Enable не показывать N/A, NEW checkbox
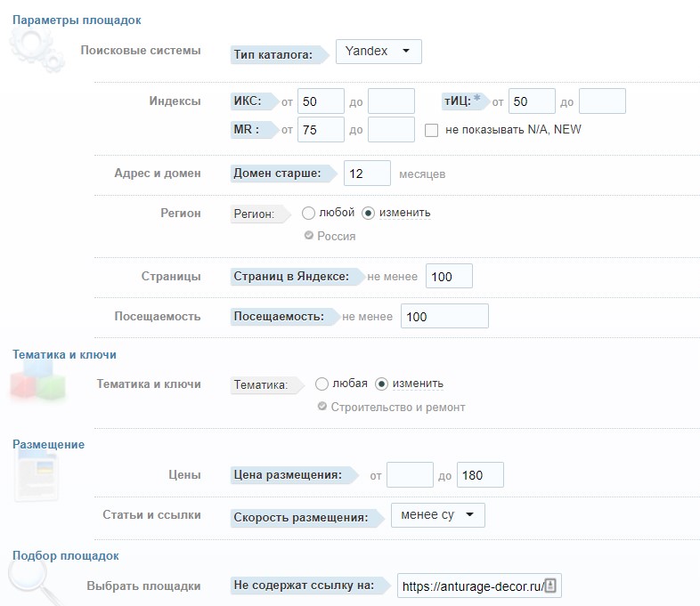Viewport: 700px width, 606px height. (x=431, y=130)
